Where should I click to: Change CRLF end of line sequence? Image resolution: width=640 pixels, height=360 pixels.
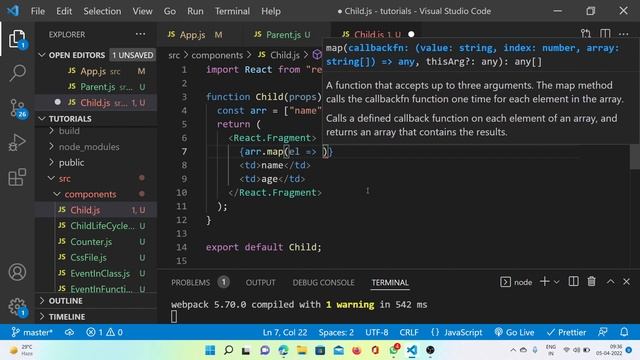click(x=409, y=332)
